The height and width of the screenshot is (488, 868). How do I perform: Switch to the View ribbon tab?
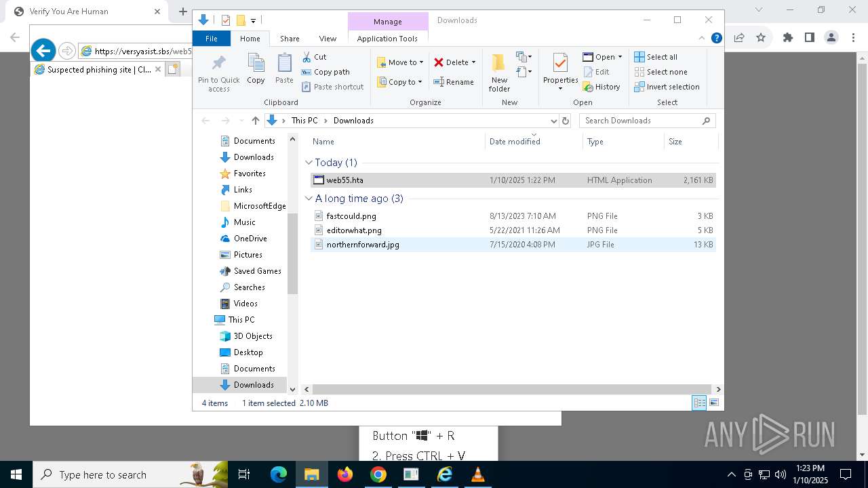click(328, 39)
